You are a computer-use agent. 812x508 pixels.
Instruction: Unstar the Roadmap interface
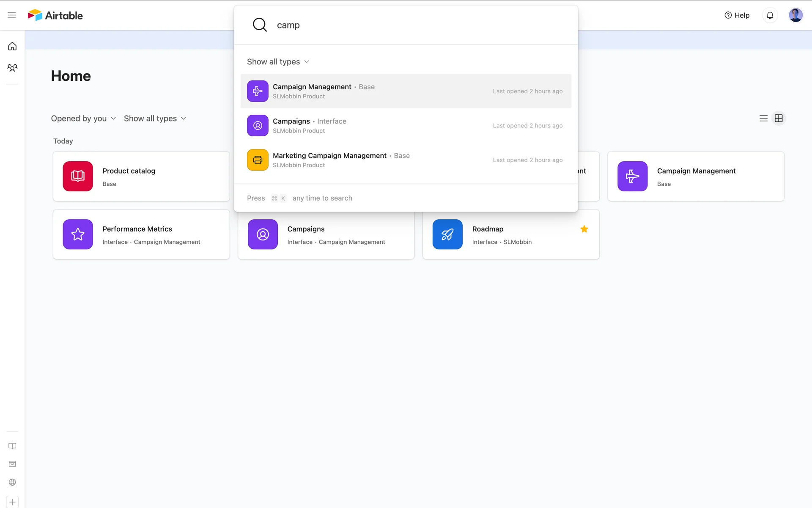coord(584,229)
